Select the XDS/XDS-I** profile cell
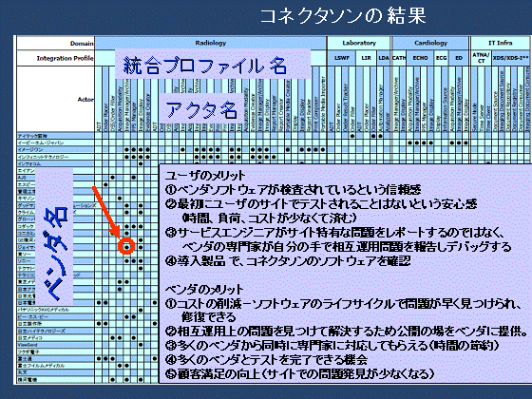This screenshot has width=532, height=399. click(511, 58)
